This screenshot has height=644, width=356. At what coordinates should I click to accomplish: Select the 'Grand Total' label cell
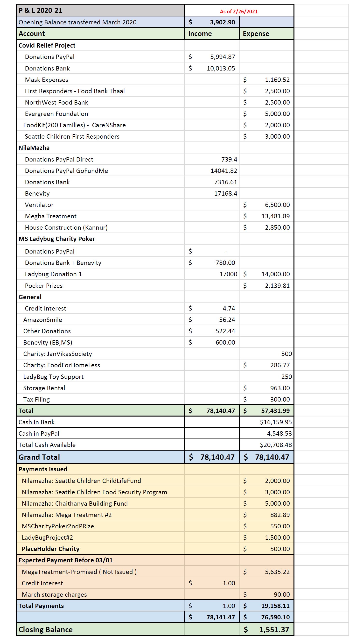point(100,457)
